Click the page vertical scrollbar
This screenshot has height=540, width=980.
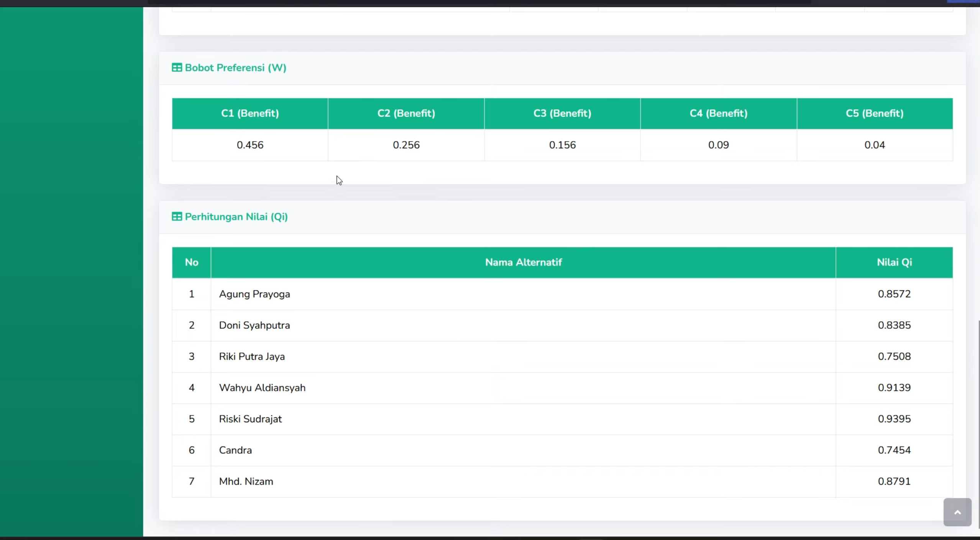pos(978,424)
